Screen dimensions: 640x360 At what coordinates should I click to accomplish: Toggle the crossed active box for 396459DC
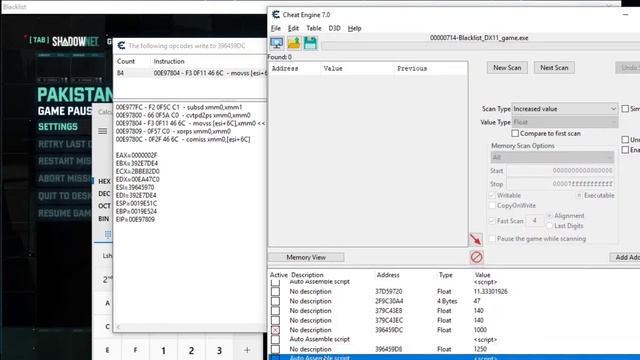click(276, 330)
